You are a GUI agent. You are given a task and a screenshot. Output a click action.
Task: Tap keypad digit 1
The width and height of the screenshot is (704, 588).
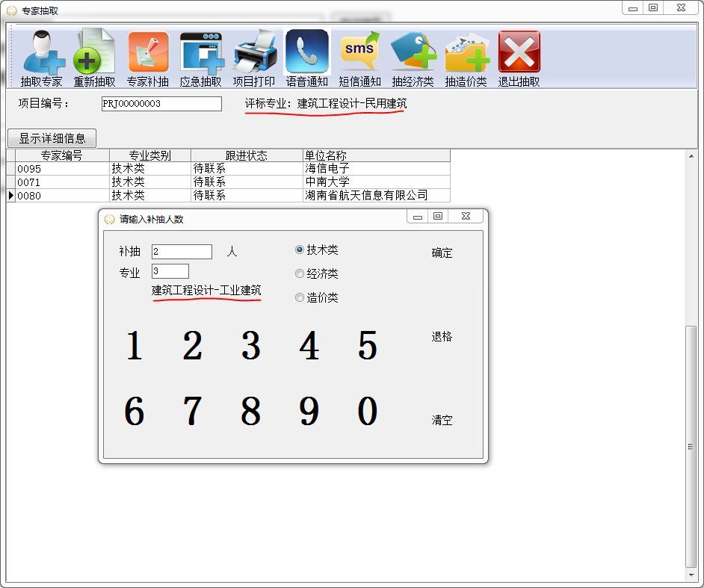point(135,345)
